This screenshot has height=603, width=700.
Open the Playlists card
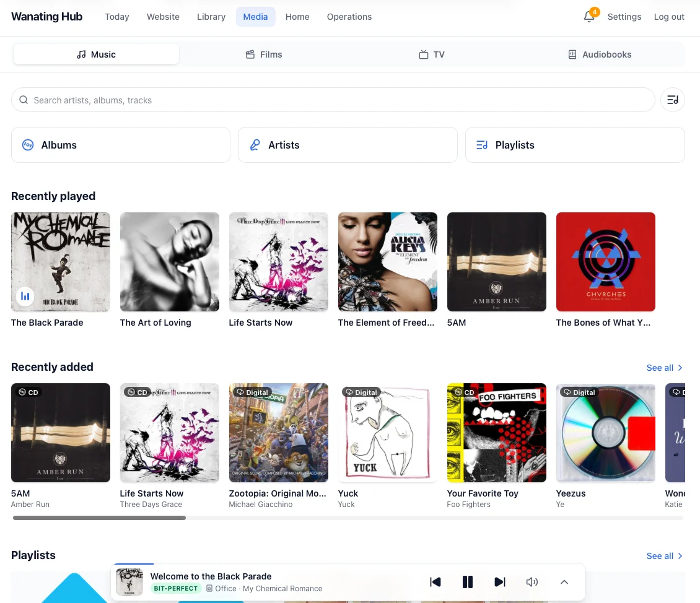click(575, 145)
